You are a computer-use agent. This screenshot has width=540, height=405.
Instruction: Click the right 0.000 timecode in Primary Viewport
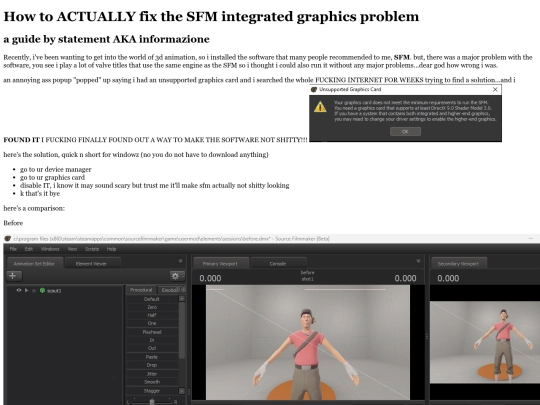click(405, 278)
